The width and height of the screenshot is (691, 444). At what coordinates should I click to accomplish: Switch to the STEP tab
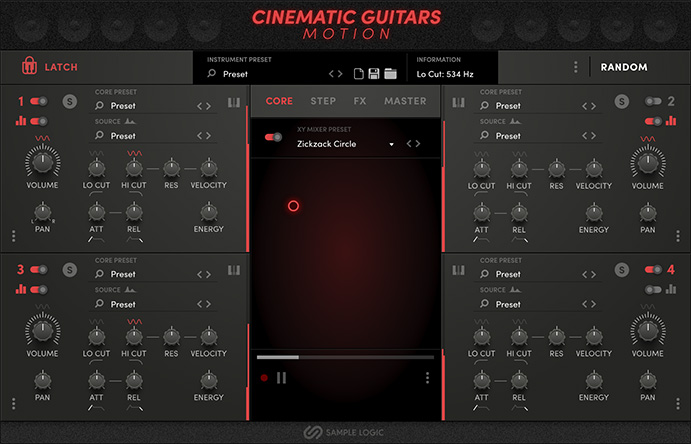tap(323, 101)
